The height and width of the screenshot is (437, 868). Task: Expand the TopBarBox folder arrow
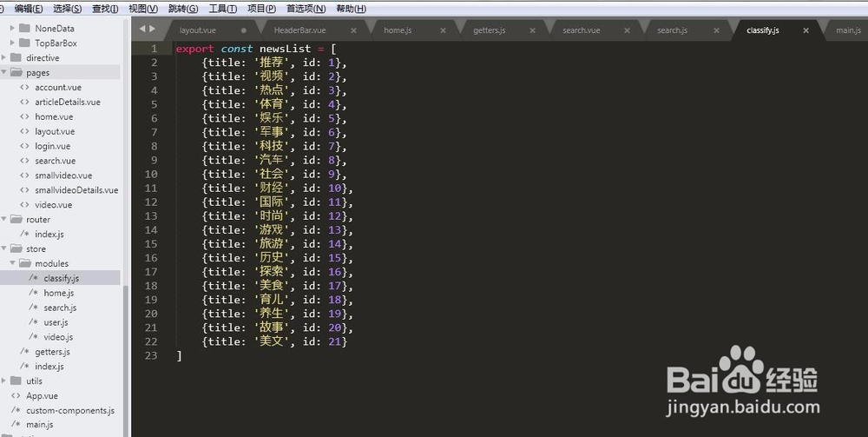click(x=12, y=43)
